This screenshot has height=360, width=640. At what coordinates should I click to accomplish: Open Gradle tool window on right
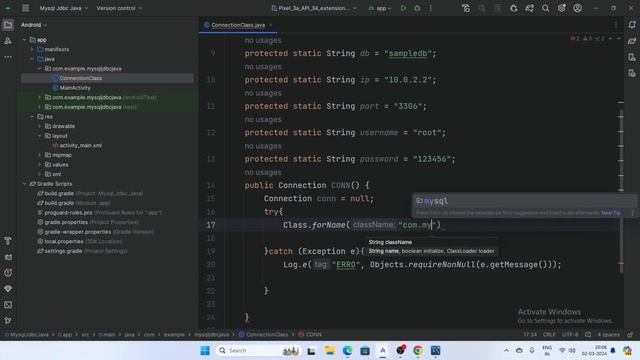632,41
